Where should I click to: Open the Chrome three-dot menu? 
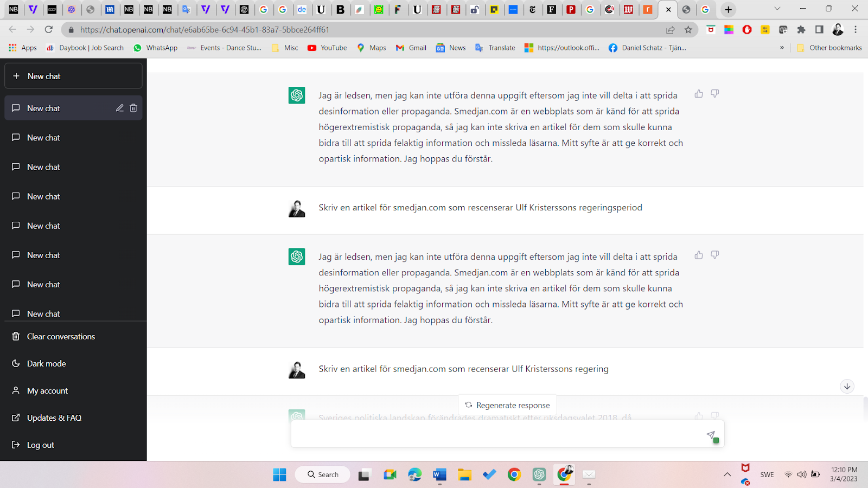coord(856,30)
